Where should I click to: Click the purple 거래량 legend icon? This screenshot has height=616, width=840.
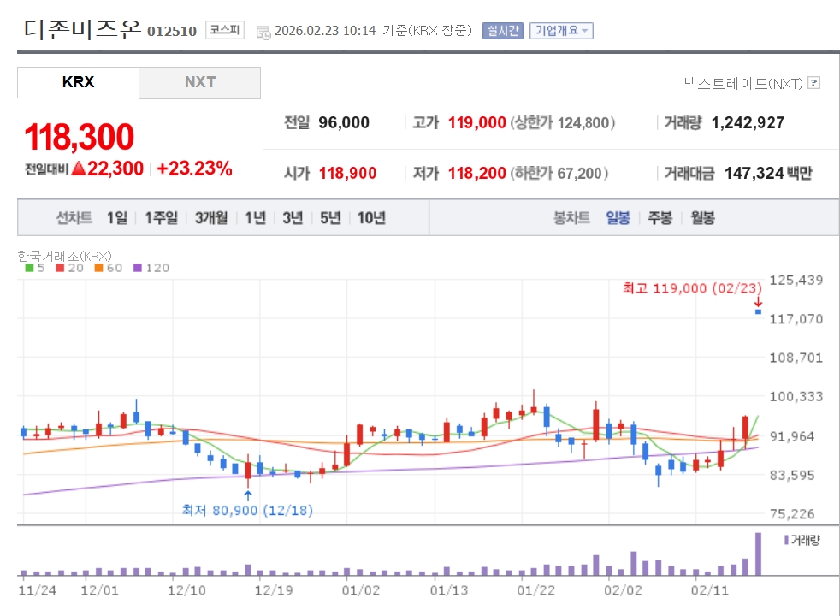click(786, 540)
